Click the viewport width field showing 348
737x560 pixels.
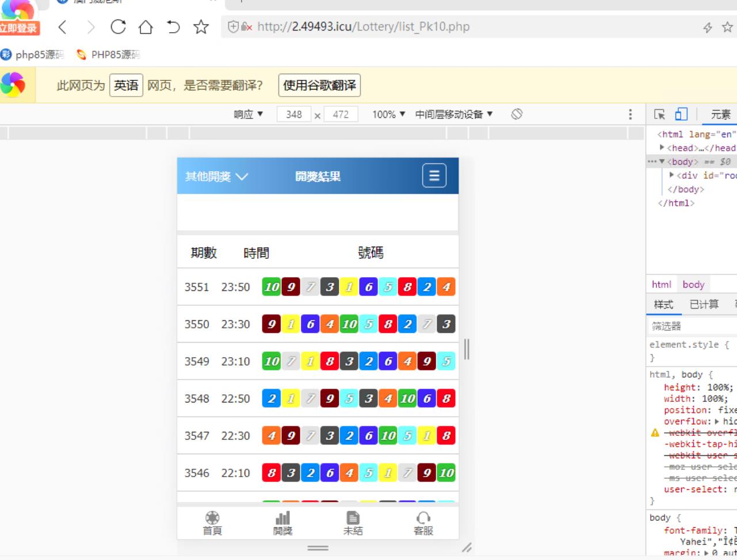294,114
